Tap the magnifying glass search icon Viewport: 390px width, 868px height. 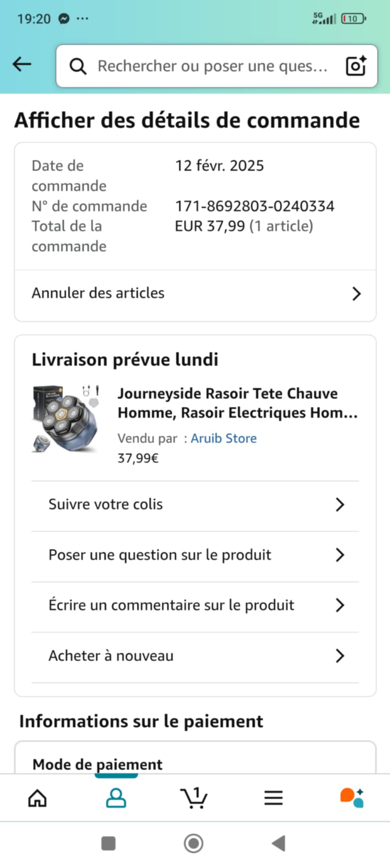[x=78, y=67]
